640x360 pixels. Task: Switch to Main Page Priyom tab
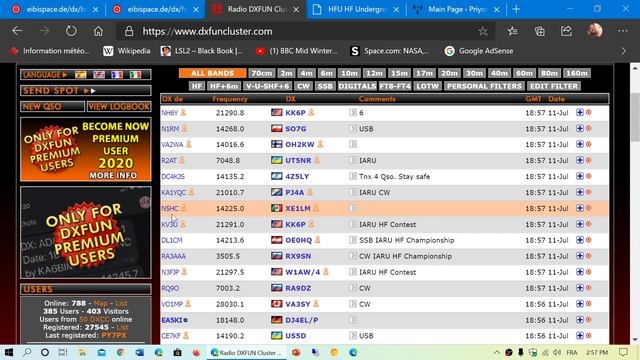point(456,9)
